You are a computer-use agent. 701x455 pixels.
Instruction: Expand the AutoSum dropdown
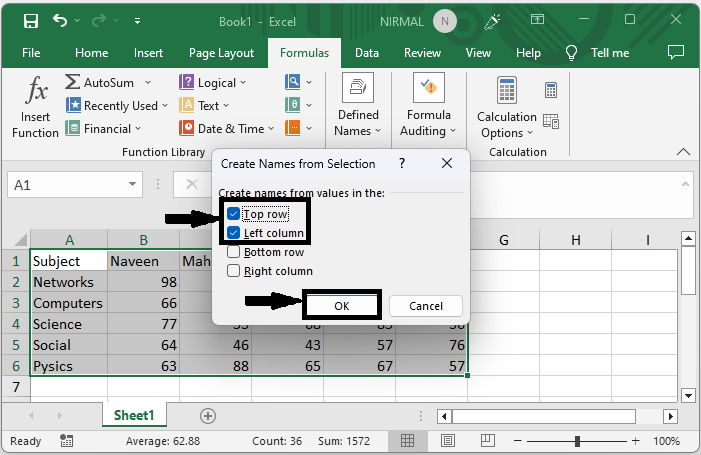coord(148,83)
